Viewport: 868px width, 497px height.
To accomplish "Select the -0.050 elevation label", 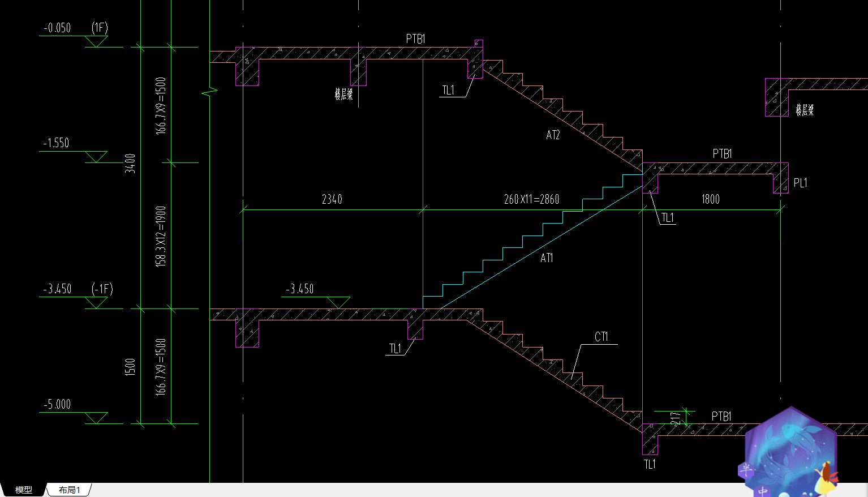I will pos(57,28).
